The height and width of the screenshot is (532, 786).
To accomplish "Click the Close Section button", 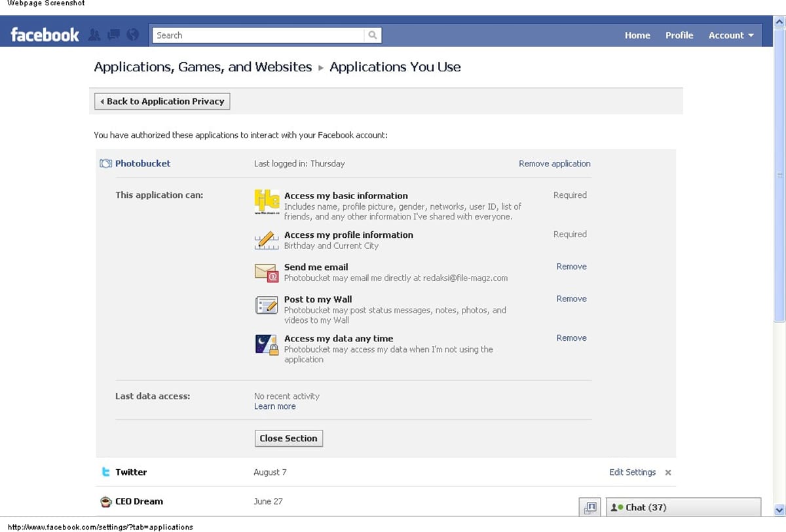I will tap(289, 438).
